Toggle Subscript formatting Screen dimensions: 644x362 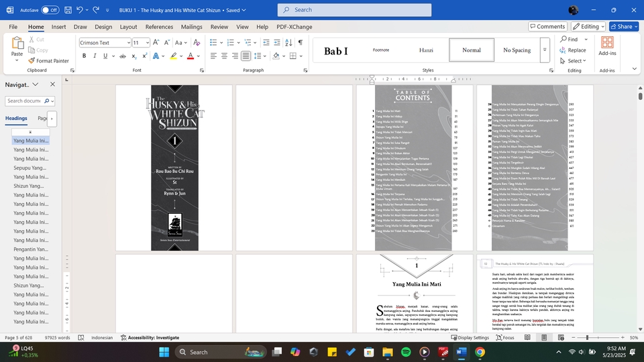pyautogui.click(x=134, y=56)
